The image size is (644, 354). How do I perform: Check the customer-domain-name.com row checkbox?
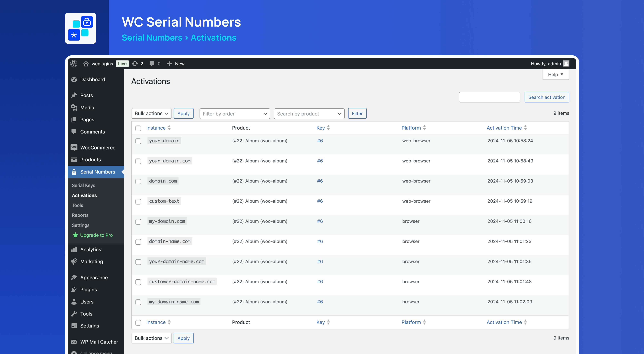[138, 282]
